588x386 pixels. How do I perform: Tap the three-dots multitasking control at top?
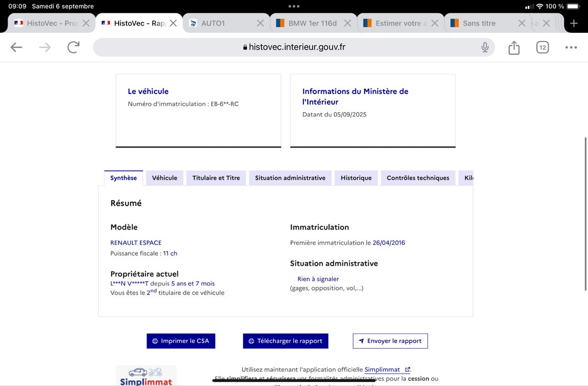coord(294,6)
